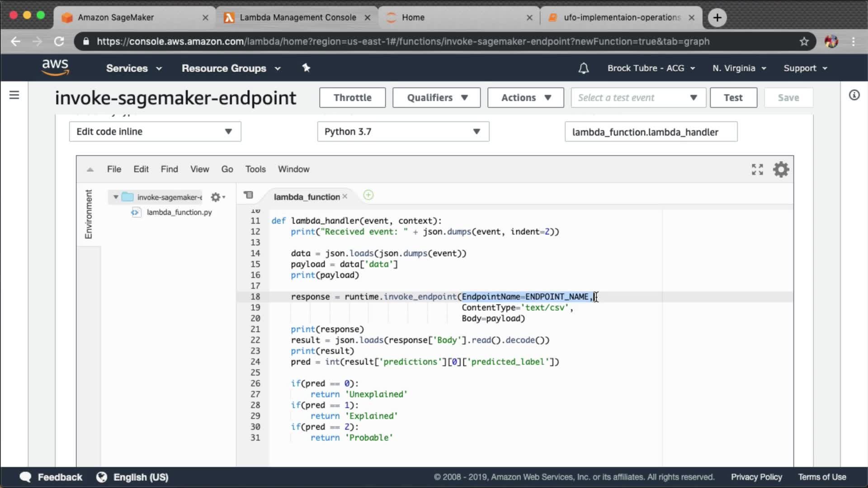
Task: Click the handler input field
Action: (x=651, y=132)
